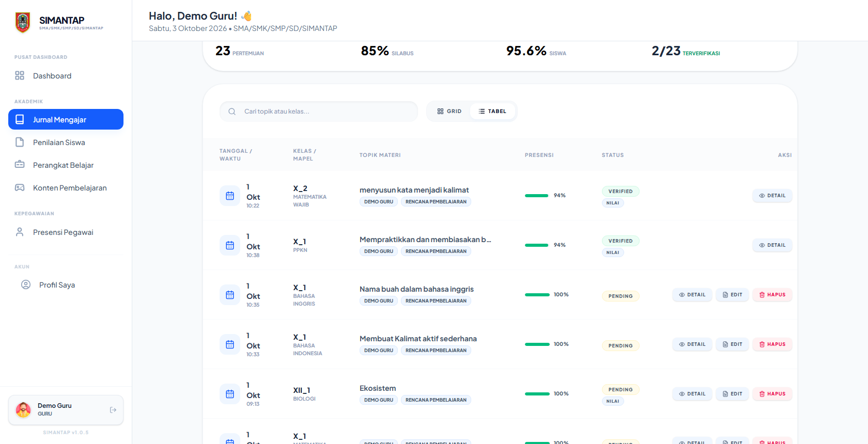The image size is (868, 444).
Task: Open DETAIL for menyusun kata menjadi kalimat
Action: 772,196
